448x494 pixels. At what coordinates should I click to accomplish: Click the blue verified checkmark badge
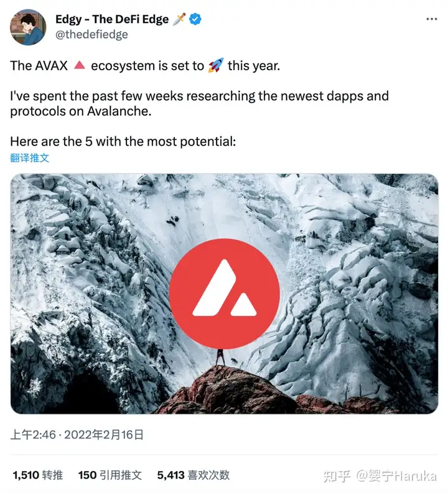(195, 19)
